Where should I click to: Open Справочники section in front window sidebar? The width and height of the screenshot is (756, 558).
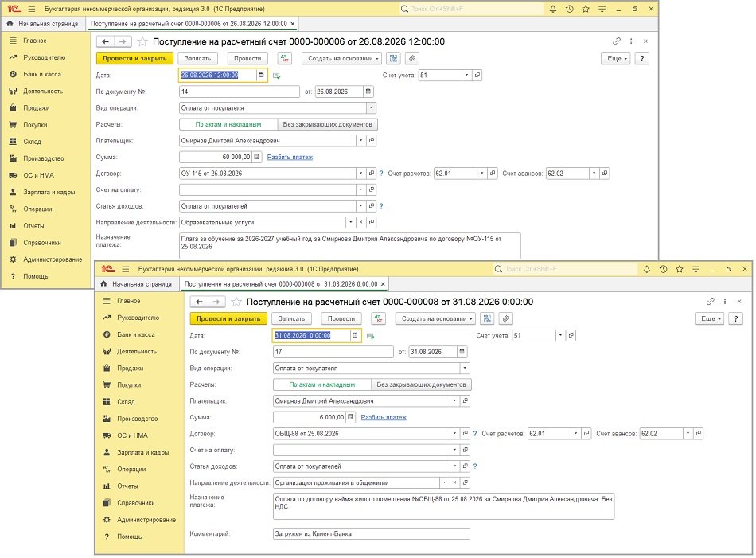[135, 503]
